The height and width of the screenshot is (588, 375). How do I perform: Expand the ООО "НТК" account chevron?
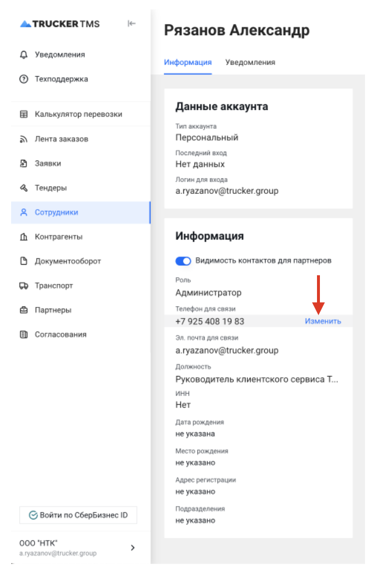[x=132, y=548]
